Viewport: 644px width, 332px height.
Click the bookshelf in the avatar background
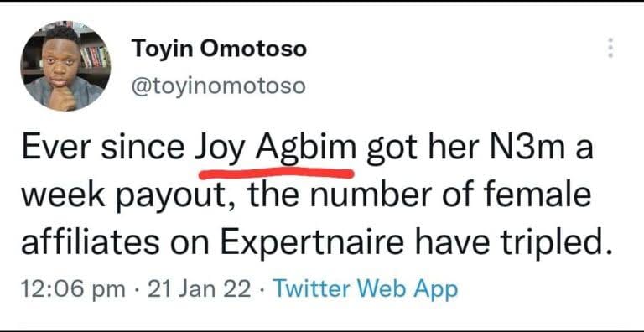pos(94,55)
